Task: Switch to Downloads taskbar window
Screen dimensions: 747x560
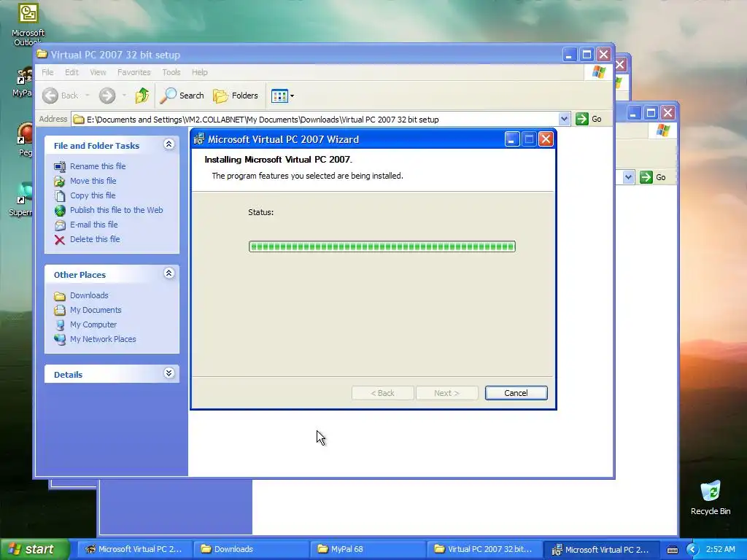Action: pyautogui.click(x=251, y=550)
